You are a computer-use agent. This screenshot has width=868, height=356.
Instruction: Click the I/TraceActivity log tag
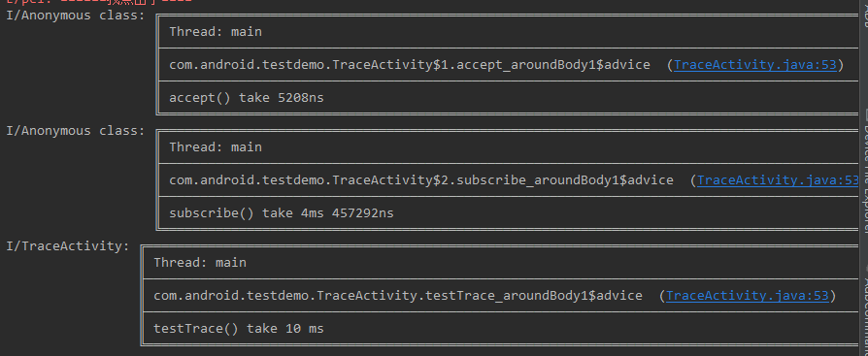tap(68, 246)
